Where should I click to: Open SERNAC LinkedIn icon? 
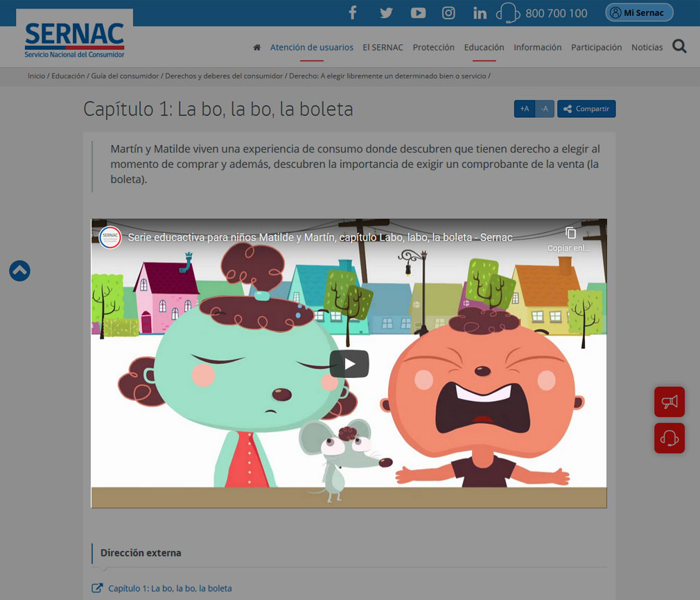point(480,12)
